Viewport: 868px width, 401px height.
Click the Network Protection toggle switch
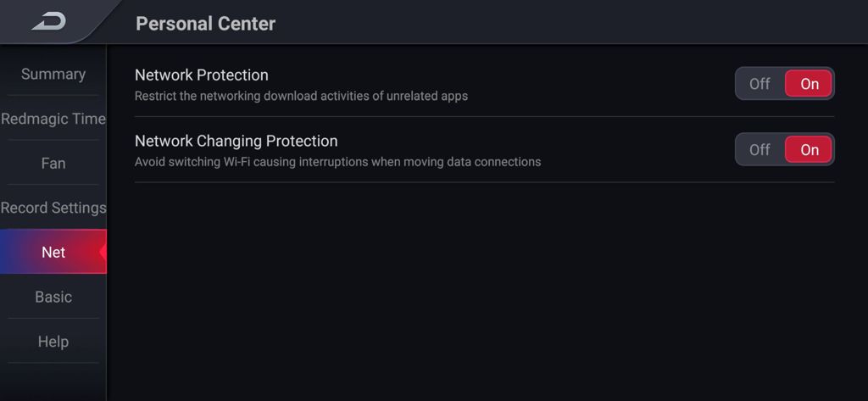point(784,84)
